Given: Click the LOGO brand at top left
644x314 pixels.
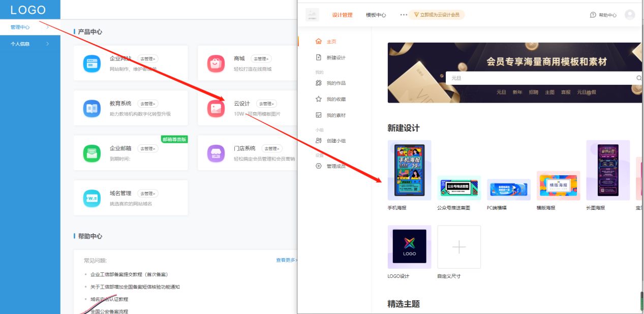Looking at the screenshot, I should point(28,10).
